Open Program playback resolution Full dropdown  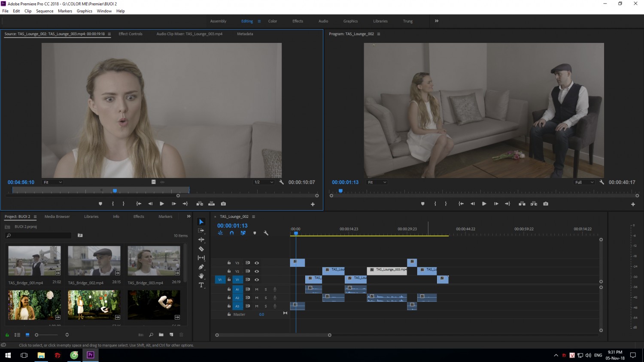coord(584,182)
